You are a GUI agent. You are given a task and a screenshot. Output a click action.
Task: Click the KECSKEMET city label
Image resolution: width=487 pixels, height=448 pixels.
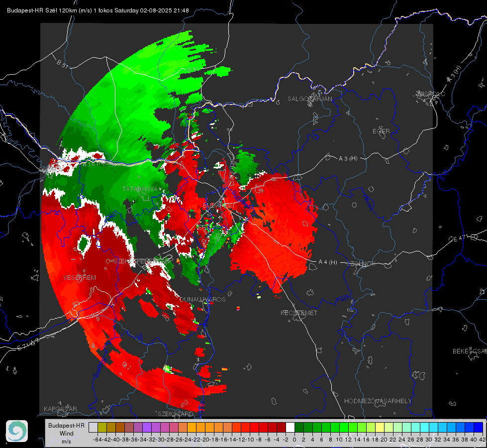pyautogui.click(x=299, y=313)
